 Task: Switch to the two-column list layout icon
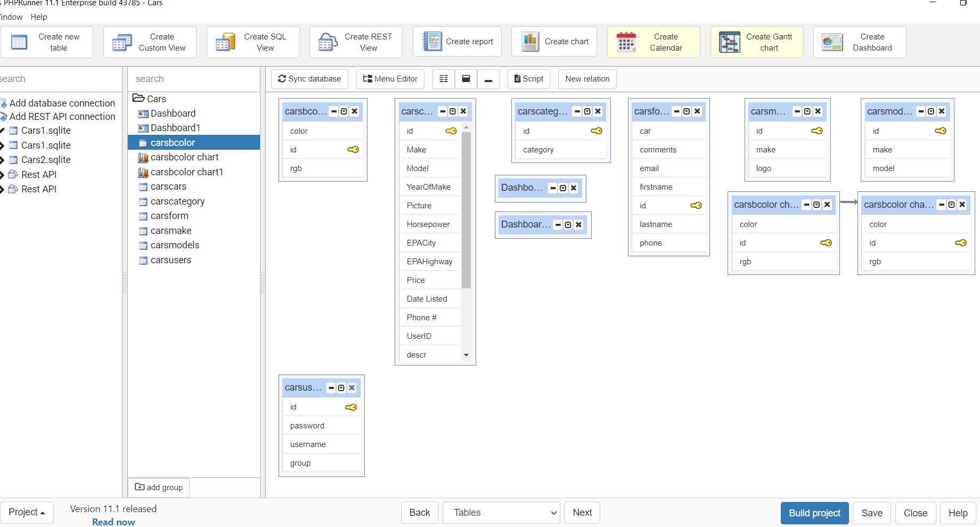pyautogui.click(x=444, y=79)
